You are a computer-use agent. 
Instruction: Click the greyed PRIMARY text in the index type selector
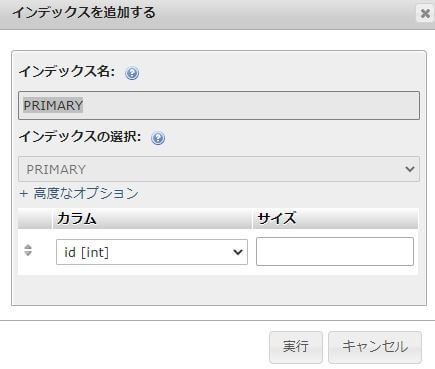(56, 169)
